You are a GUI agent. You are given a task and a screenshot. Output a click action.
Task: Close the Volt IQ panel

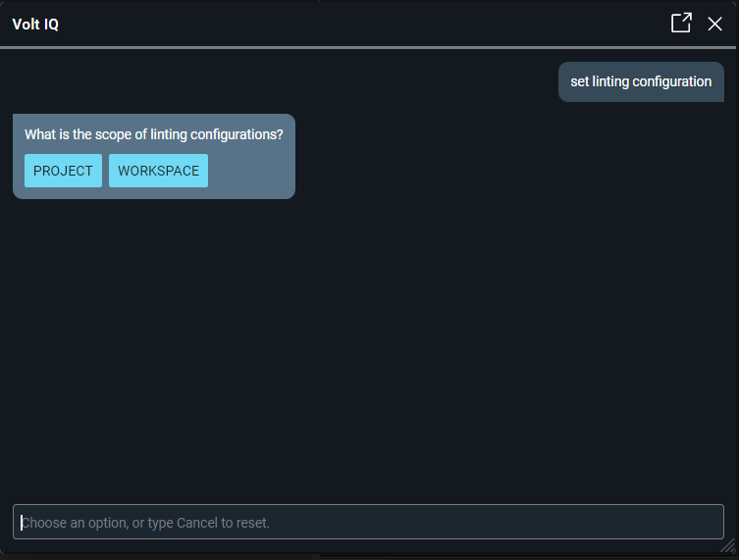(x=714, y=24)
